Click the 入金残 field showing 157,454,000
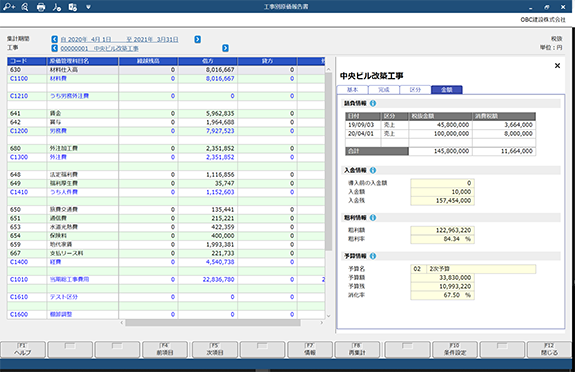The image size is (575, 372). click(443, 201)
